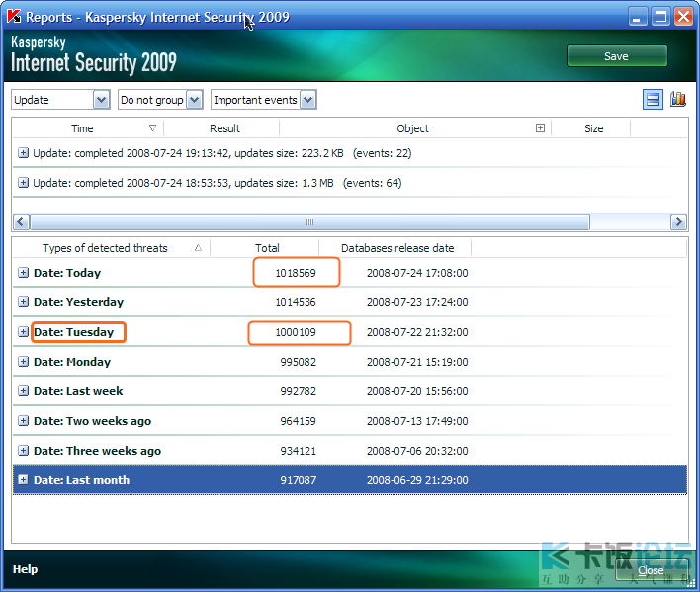Click the total value 917087
The width and height of the screenshot is (700, 592).
299,480
